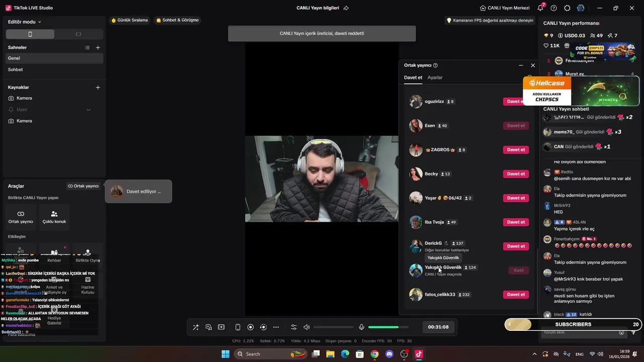644x362 pixels.
Task: Open Chrome from the taskbar
Action: tap(374, 354)
